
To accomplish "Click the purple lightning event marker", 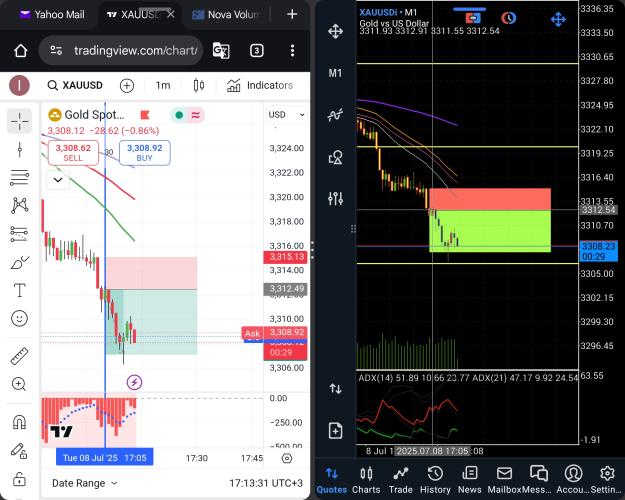I will point(134,382).
